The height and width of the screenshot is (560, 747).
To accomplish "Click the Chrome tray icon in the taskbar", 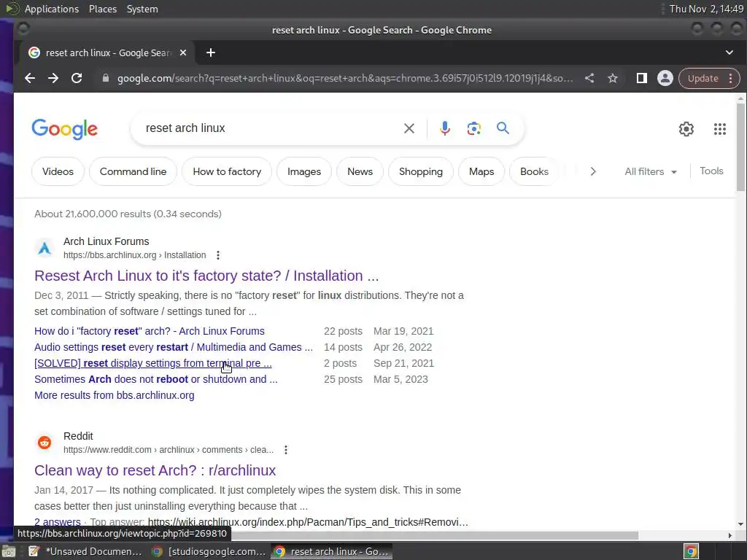I will [x=692, y=551].
